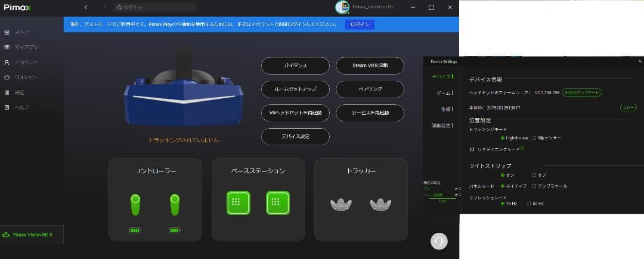Click the Pimax_dvsrh.lol.Hc username
Viewport: 644px width, 259px height.
click(x=373, y=7)
